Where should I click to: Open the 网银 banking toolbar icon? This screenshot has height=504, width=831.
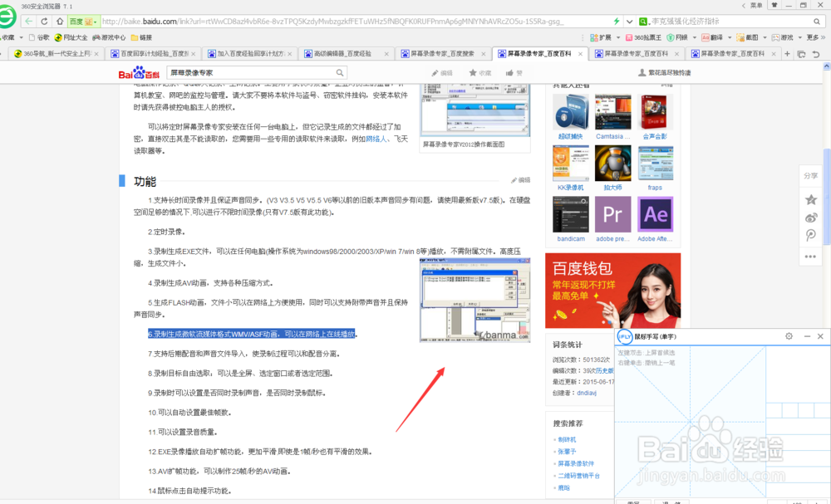pyautogui.click(x=677, y=37)
